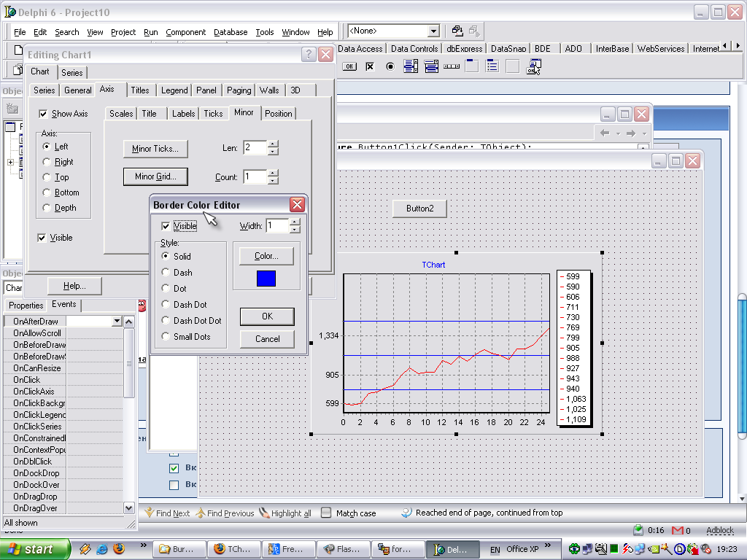This screenshot has width=747, height=560.
Task: Click the Width input field
Action: 276,226
